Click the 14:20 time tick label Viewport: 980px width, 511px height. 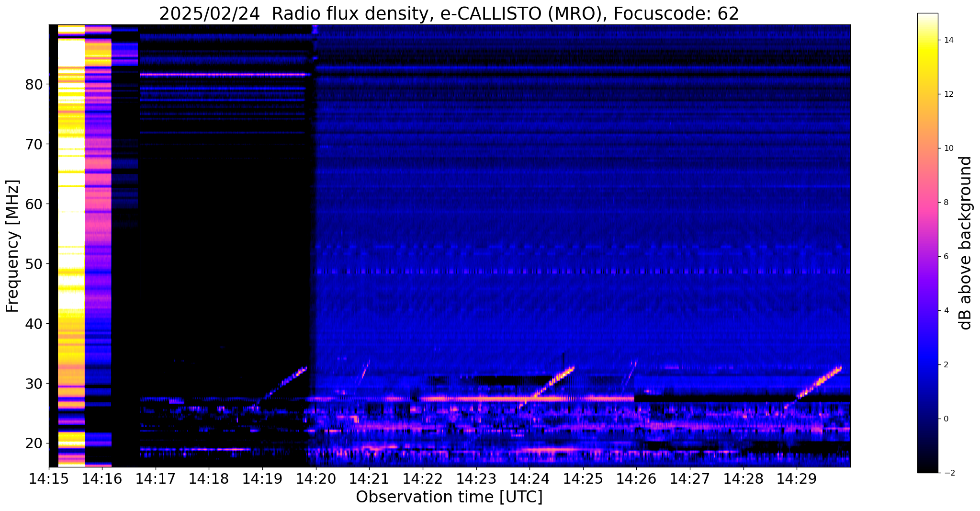point(315,478)
